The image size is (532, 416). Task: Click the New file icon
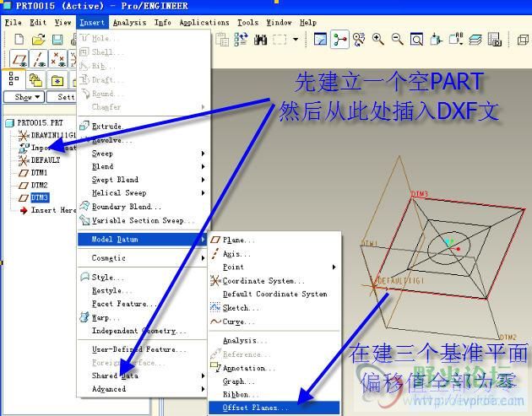point(19,40)
